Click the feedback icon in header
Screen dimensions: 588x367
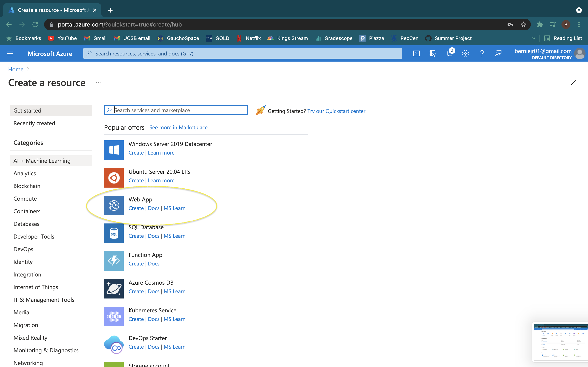click(x=498, y=53)
